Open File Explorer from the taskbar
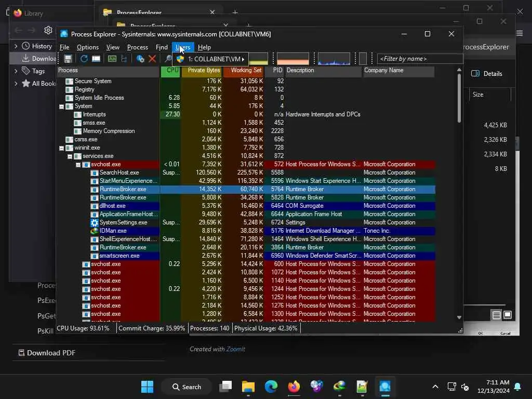 pyautogui.click(x=248, y=387)
